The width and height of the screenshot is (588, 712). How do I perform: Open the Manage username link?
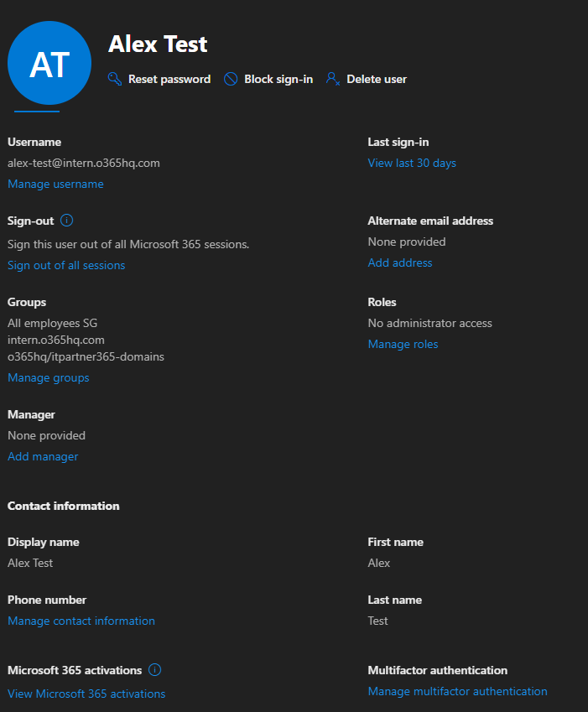click(55, 184)
